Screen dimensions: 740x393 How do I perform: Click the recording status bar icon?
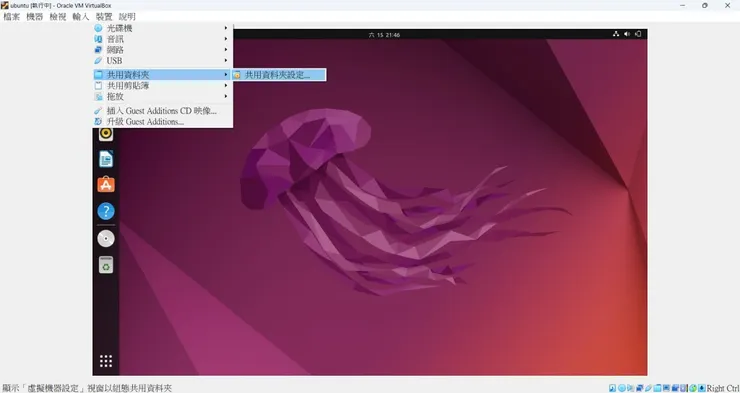tap(675, 388)
